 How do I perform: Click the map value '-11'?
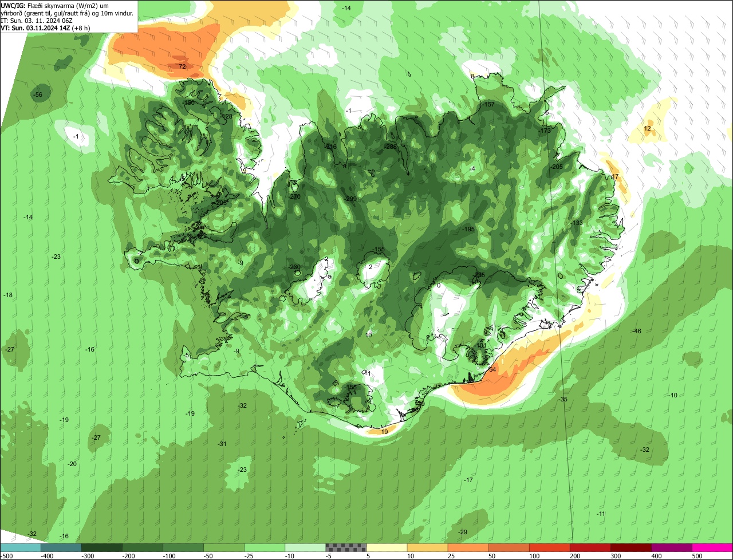pyautogui.click(x=601, y=514)
